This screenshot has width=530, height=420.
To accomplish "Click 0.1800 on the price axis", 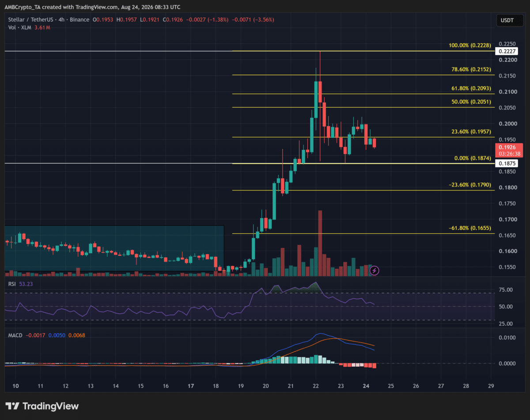I will (x=507, y=187).
